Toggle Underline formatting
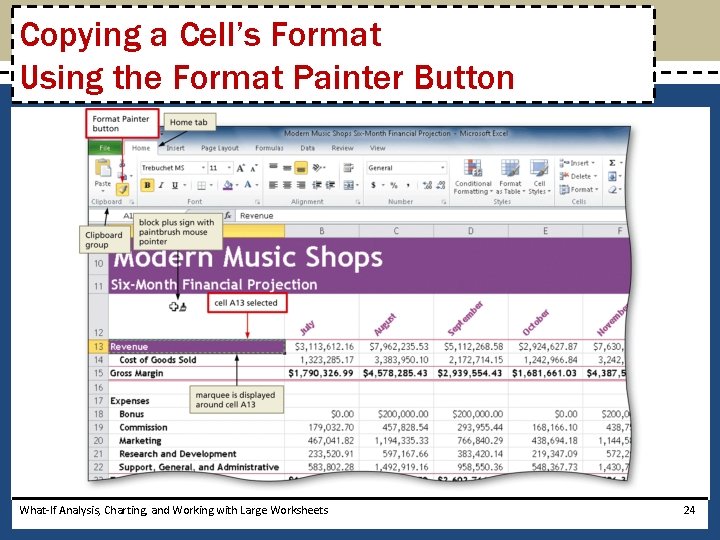 [174, 186]
